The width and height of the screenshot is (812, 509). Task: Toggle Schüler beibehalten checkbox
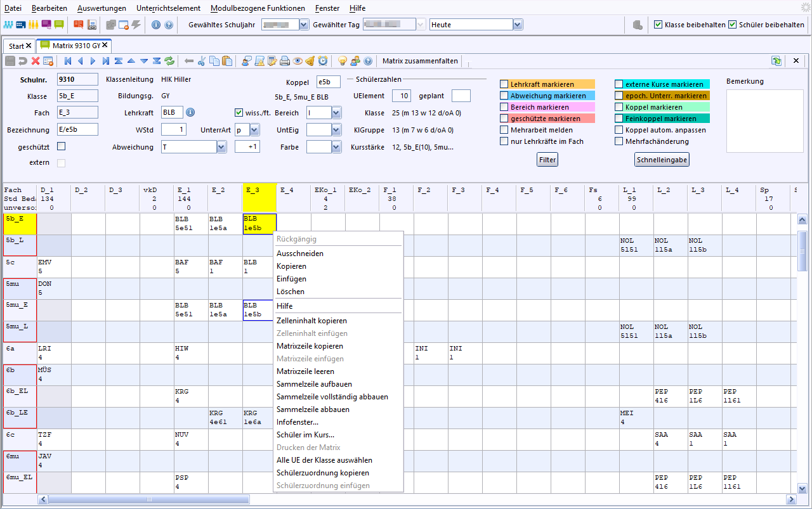tap(733, 25)
